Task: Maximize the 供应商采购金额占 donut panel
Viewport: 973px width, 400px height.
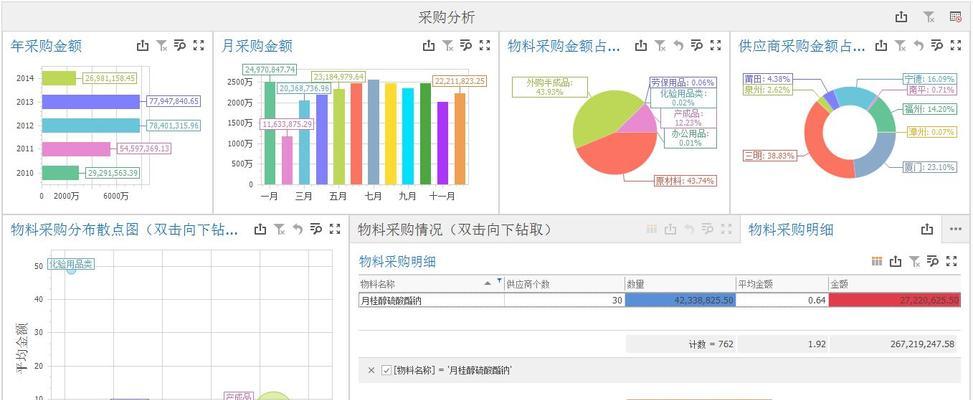Action: click(956, 45)
